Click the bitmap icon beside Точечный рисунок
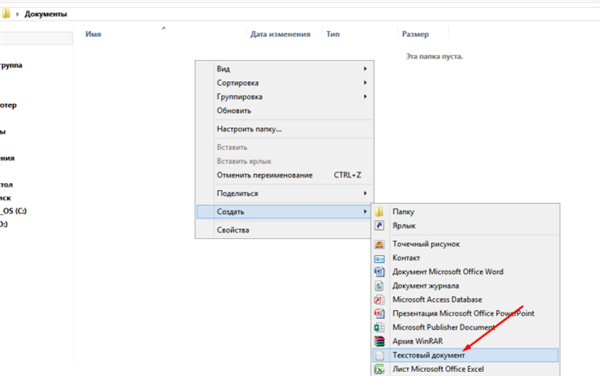The height and width of the screenshot is (376, 600). [379, 244]
